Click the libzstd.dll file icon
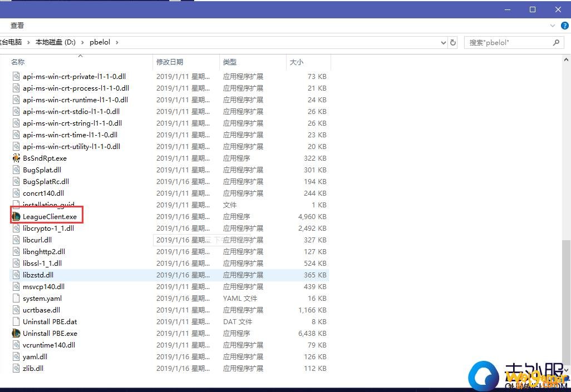This screenshot has width=571, height=392. (x=16, y=275)
